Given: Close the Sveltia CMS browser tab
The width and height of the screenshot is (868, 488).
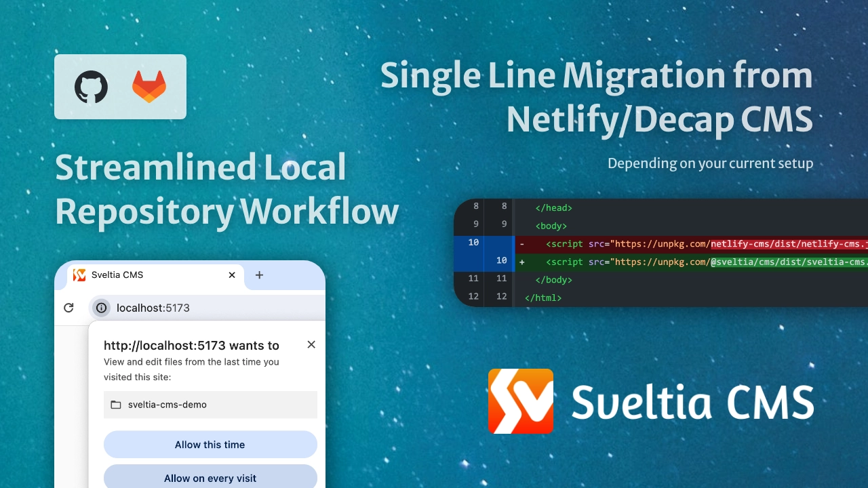Looking at the screenshot, I should pyautogui.click(x=232, y=275).
